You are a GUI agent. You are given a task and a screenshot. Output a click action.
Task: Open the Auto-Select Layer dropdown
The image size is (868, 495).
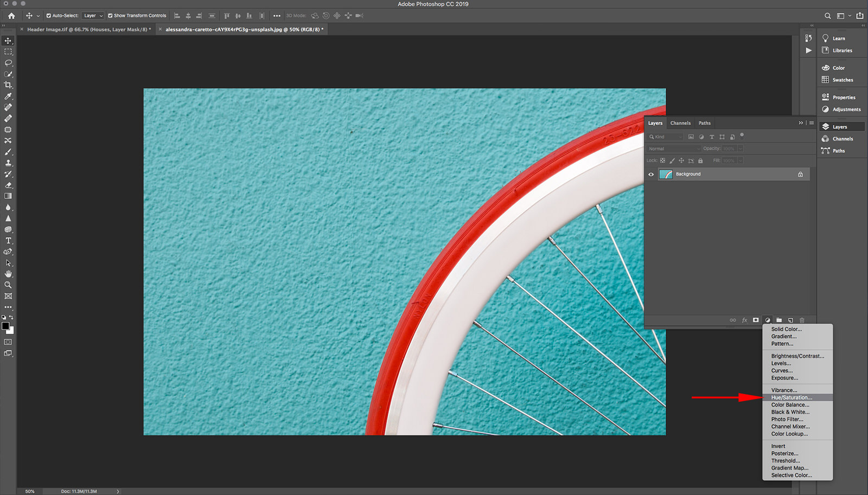pyautogui.click(x=93, y=16)
